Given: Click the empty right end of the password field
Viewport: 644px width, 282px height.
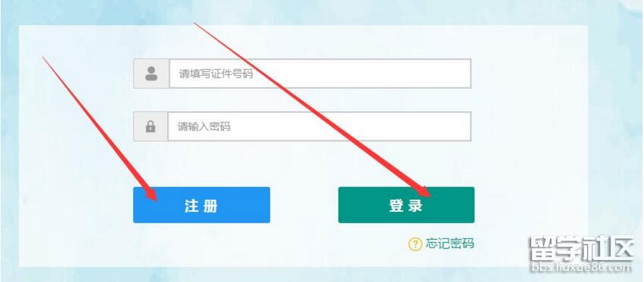Looking at the screenshot, I should click(444, 127).
